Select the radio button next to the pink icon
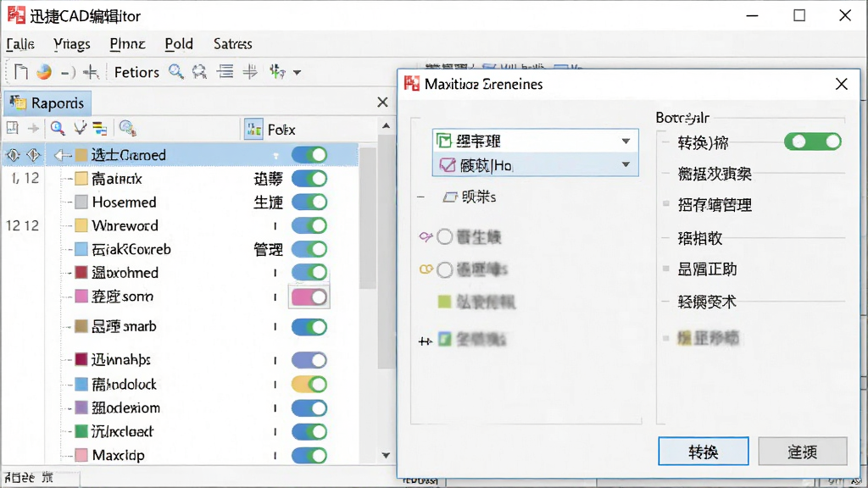This screenshot has width=868, height=488. pyautogui.click(x=444, y=237)
